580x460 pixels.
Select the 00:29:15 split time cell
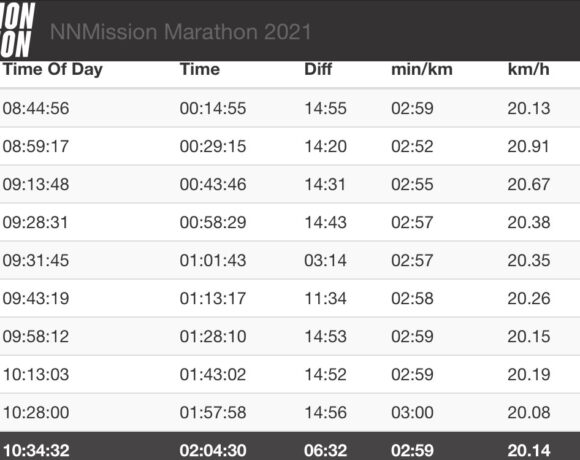213,146
